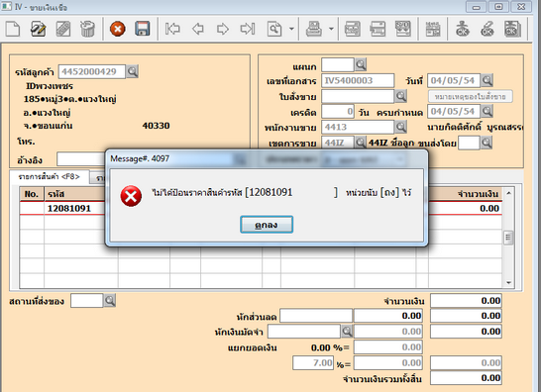Click the edit document pencil icon
Image resolution: width=541 pixels, height=392 pixels.
tap(38, 29)
